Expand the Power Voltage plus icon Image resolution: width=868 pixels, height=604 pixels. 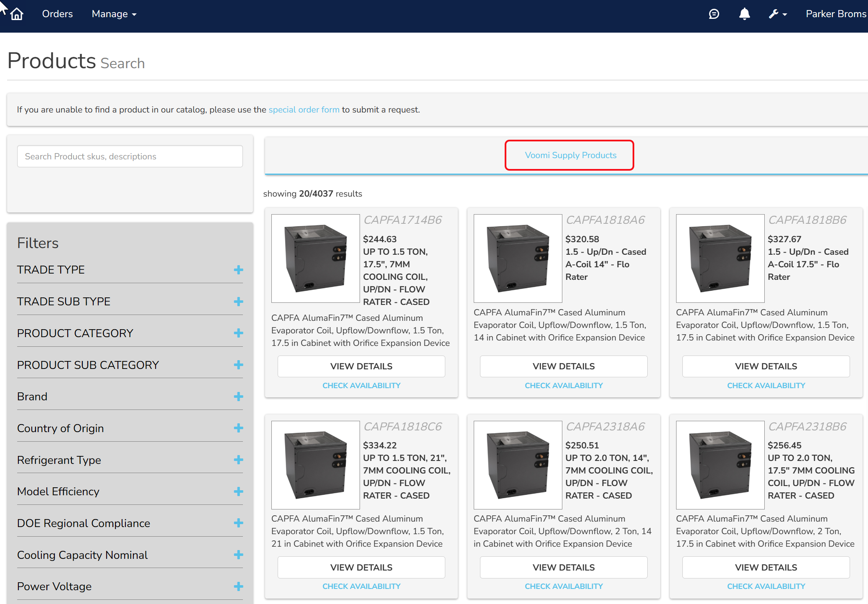(x=238, y=586)
